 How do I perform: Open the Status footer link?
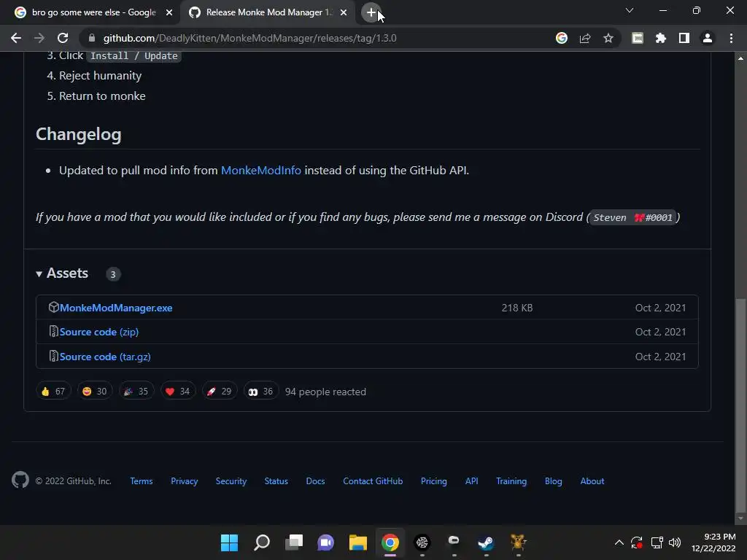point(276,481)
